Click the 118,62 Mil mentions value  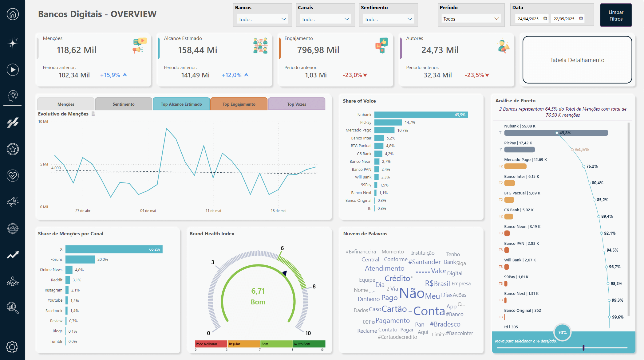pos(77,50)
